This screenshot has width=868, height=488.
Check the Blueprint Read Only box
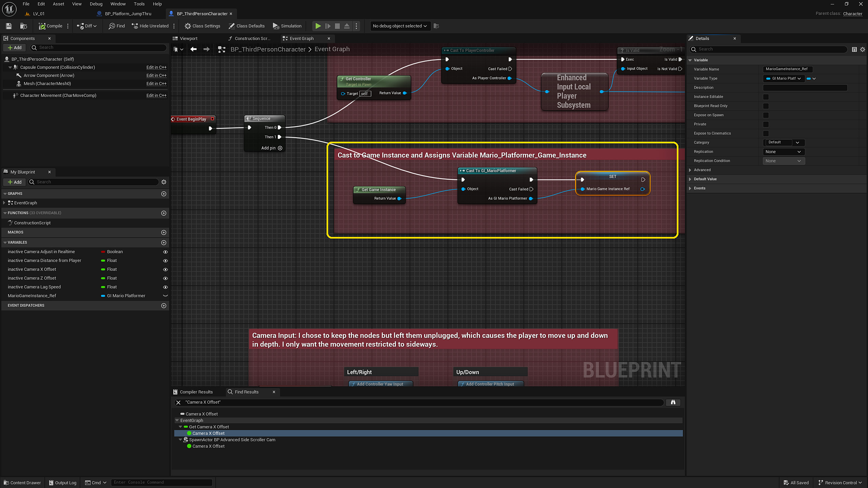point(766,106)
